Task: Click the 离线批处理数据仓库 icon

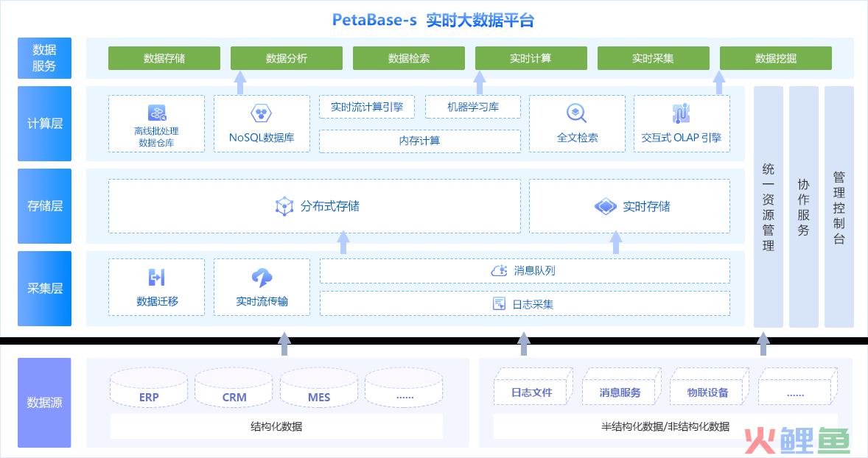Action: (x=157, y=113)
